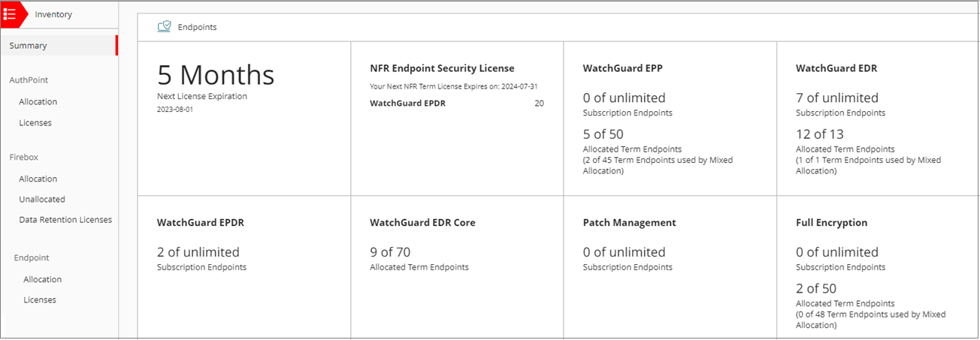Image resolution: width=980 pixels, height=340 pixels.
Task: Click the Firebox section heading
Action: (24, 158)
